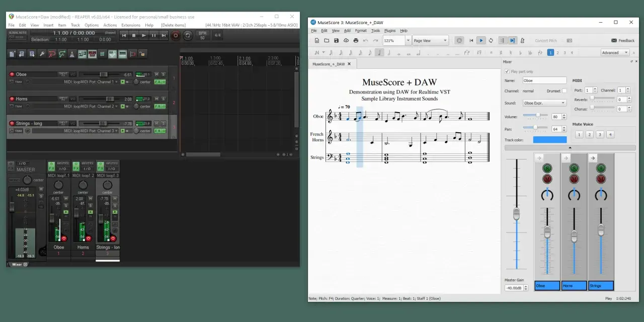Open the Insert menu in REAPER

[x=48, y=25]
